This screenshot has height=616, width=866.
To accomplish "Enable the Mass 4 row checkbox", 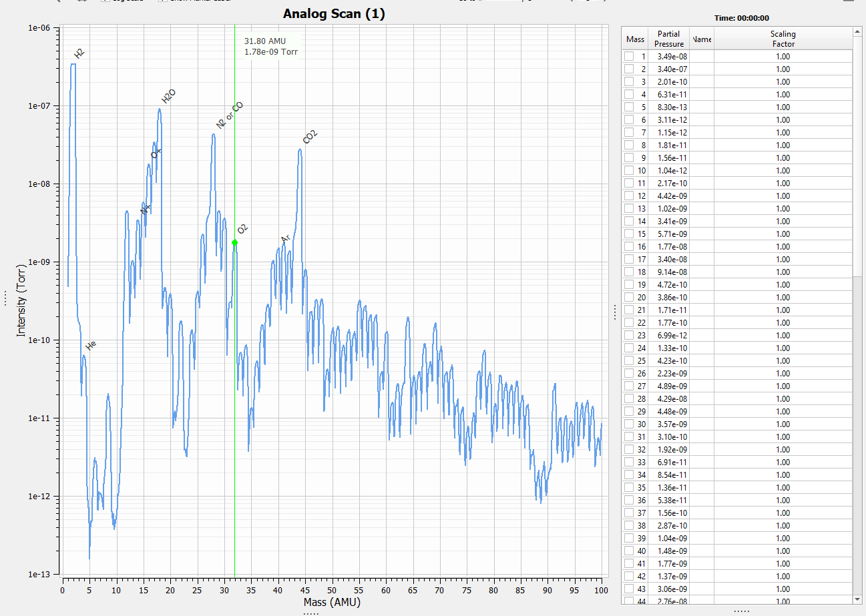I will [629, 95].
